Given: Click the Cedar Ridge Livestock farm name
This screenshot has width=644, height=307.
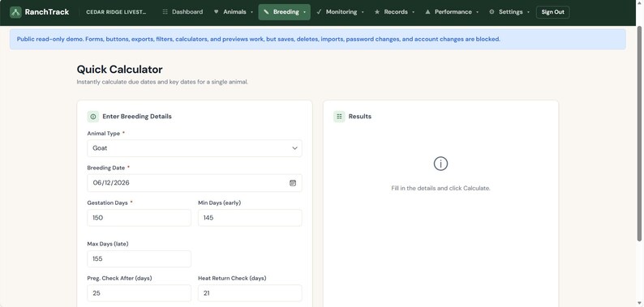Looking at the screenshot, I should [x=116, y=12].
